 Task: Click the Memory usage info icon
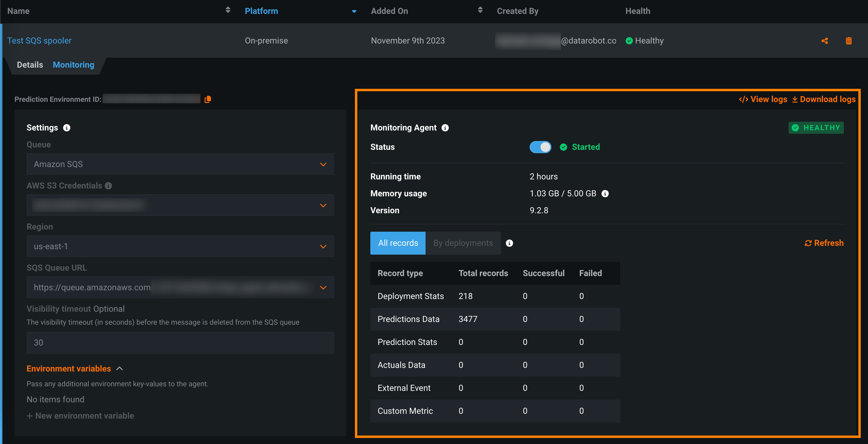[x=605, y=194]
